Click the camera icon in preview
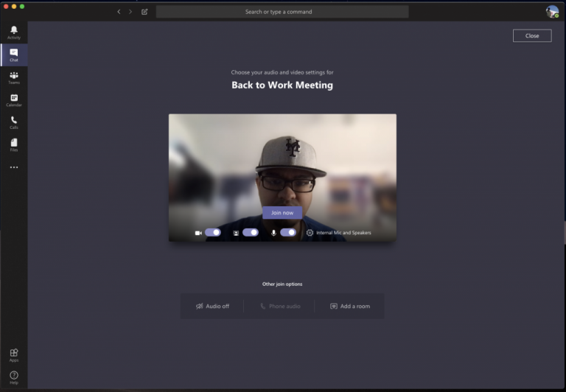The image size is (566, 392). [198, 233]
